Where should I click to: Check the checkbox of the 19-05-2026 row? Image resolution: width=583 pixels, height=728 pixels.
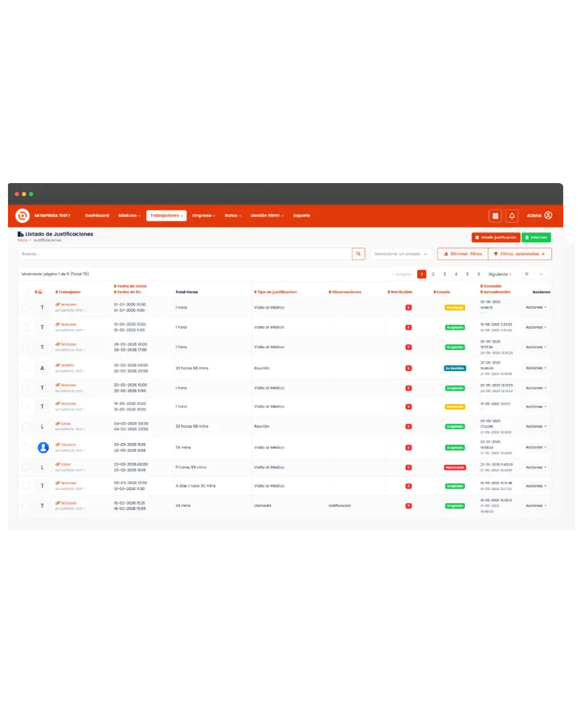click(25, 407)
